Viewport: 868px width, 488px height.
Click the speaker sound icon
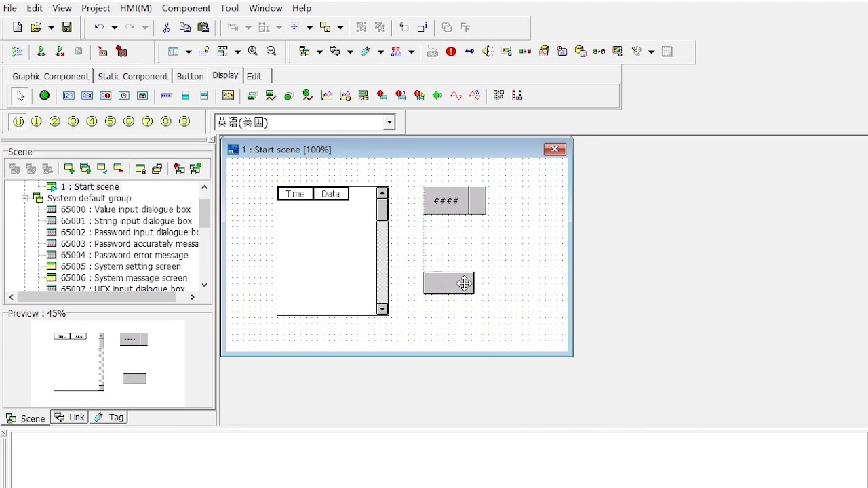pos(488,52)
